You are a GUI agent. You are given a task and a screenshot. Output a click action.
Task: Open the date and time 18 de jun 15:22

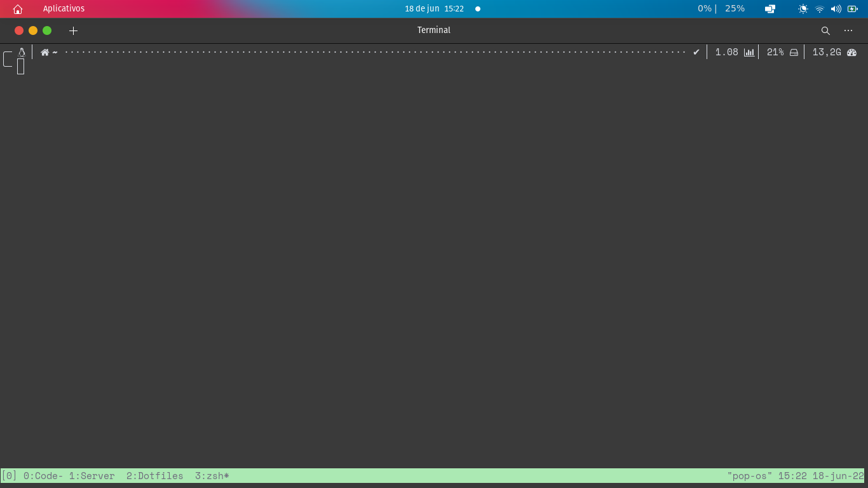point(435,9)
